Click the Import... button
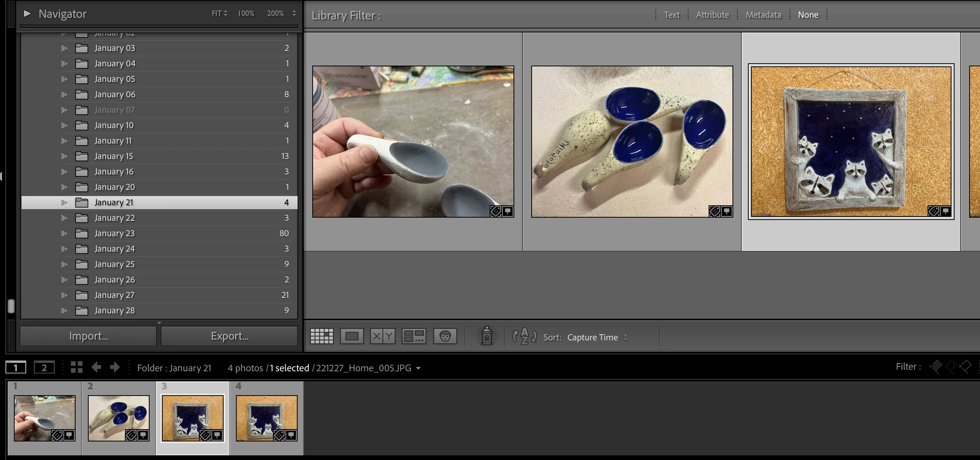 (88, 336)
